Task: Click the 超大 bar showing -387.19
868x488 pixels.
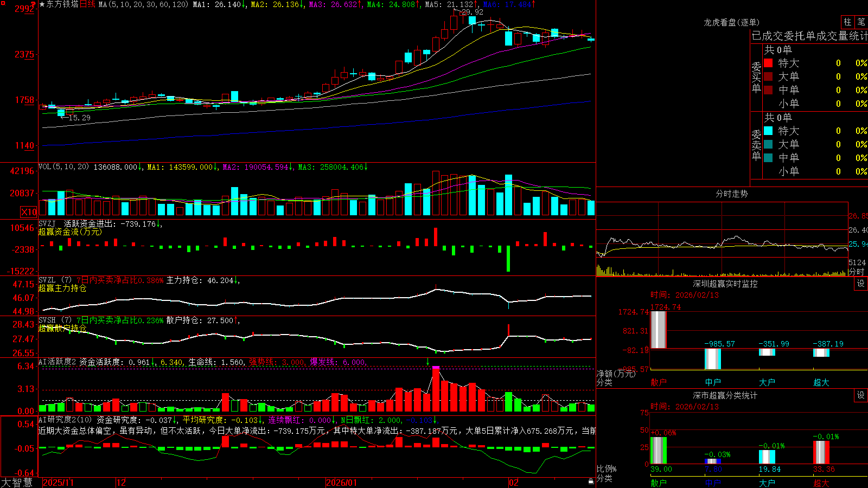Action: click(821, 352)
